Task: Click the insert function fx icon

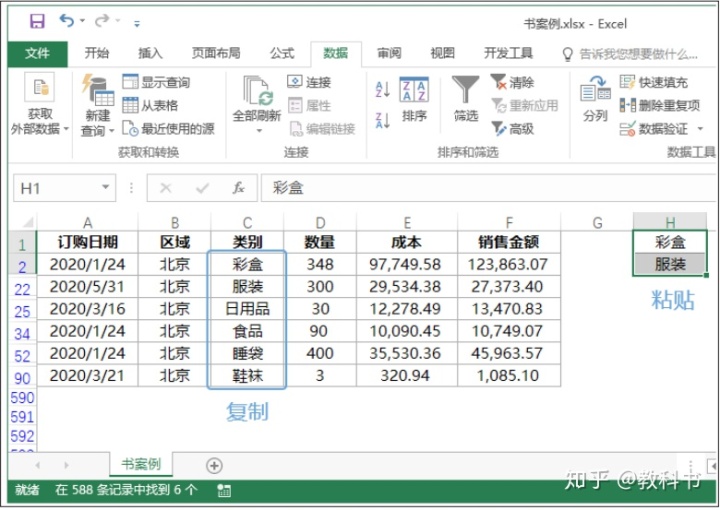Action: click(x=238, y=188)
